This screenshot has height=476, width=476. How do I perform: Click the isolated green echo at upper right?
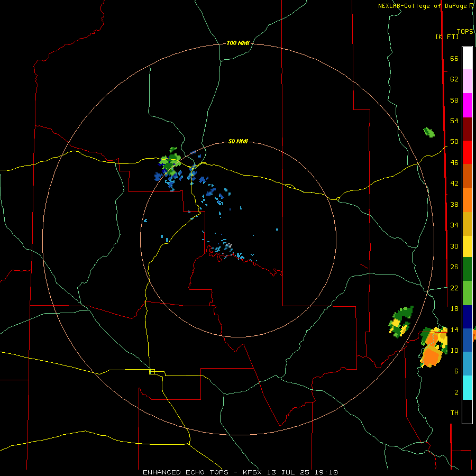pos(428,132)
